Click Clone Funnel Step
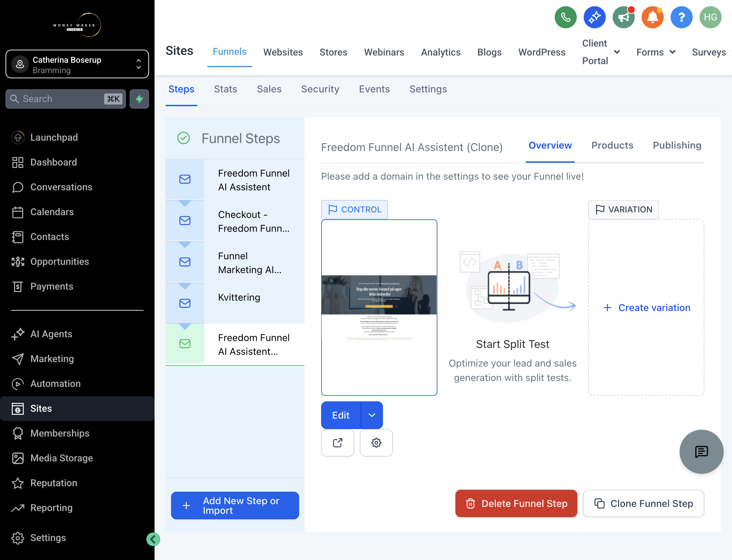Viewport: 732px width, 560px height. (643, 503)
